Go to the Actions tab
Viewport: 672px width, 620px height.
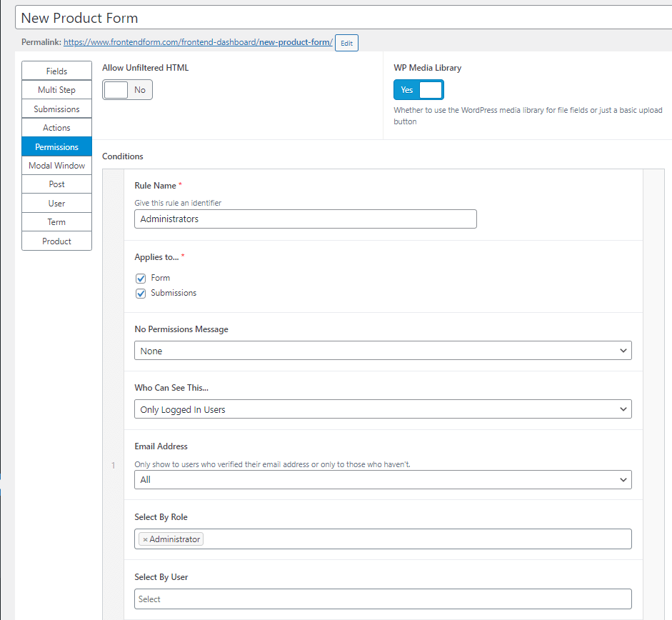click(56, 128)
